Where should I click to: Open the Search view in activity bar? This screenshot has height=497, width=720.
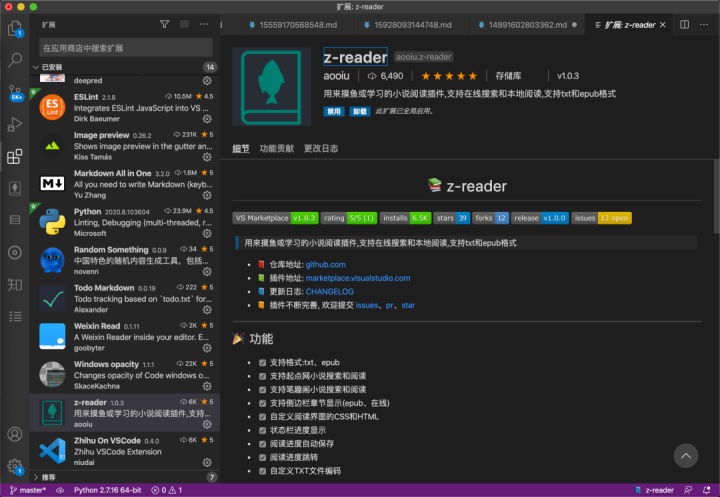coord(15,60)
